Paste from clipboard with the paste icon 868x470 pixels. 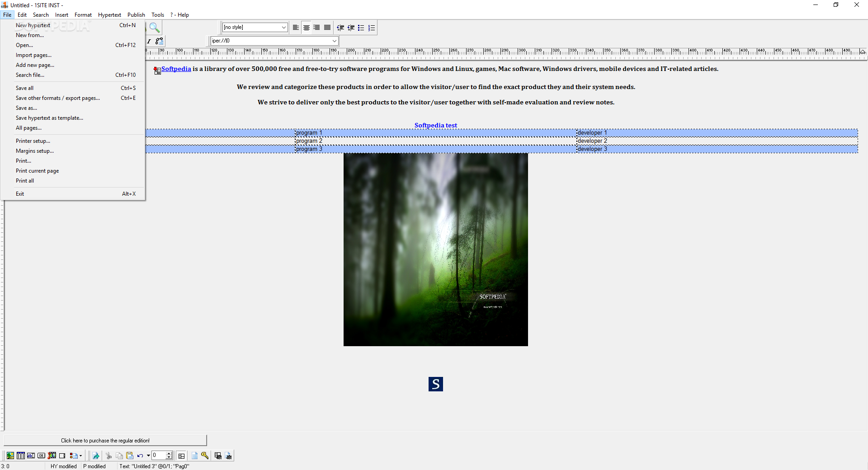(x=130, y=456)
